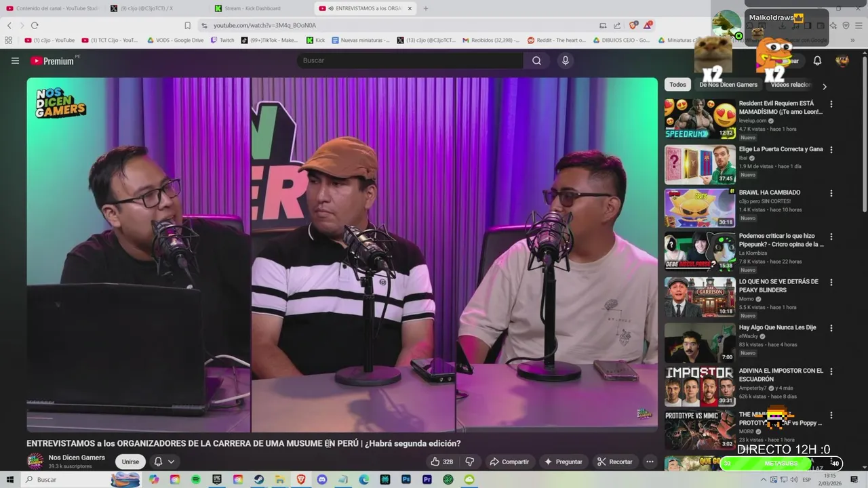Screen dimensions: 868x488
Task: Like the video with thumbs up
Action: 441,462
